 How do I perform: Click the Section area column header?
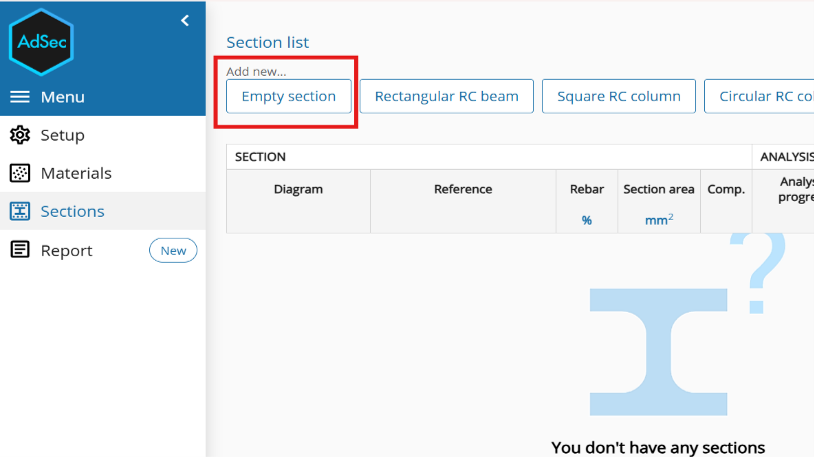point(659,190)
